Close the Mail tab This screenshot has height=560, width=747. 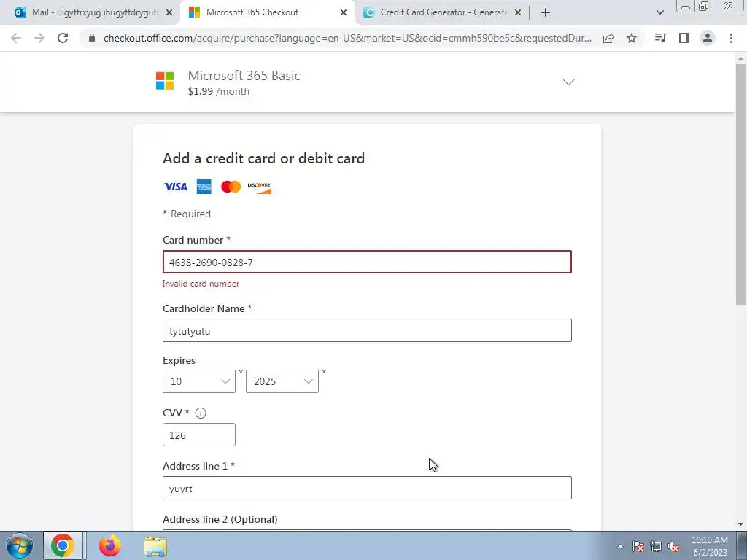click(169, 12)
